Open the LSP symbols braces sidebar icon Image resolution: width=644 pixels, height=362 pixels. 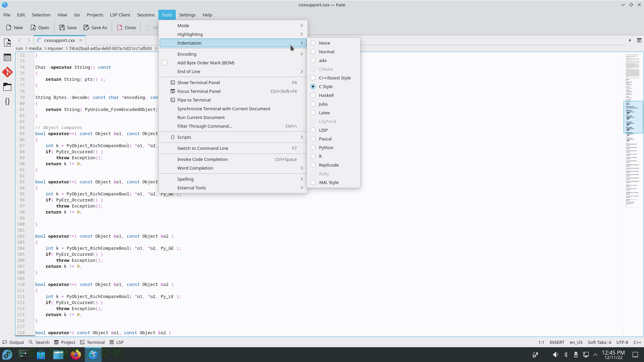(7, 102)
